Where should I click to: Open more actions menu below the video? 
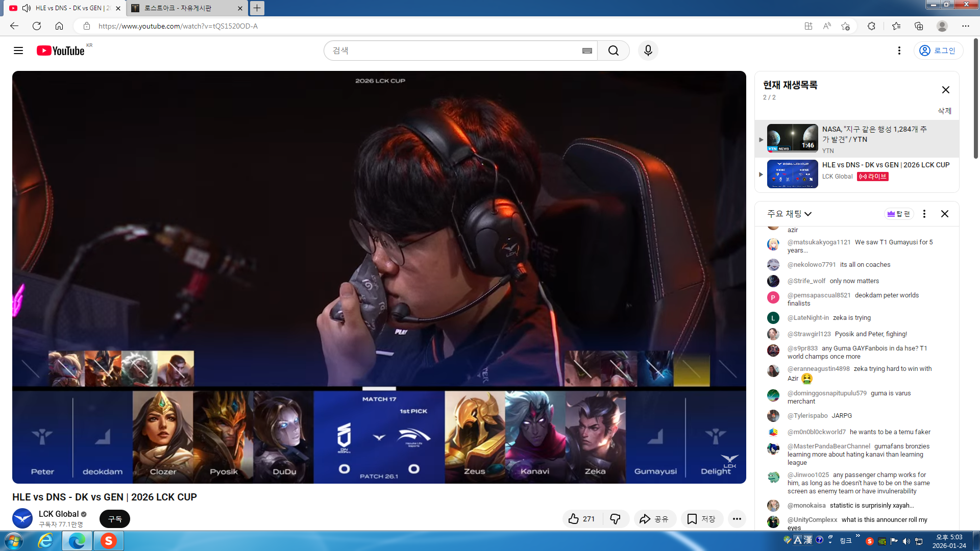(x=737, y=519)
